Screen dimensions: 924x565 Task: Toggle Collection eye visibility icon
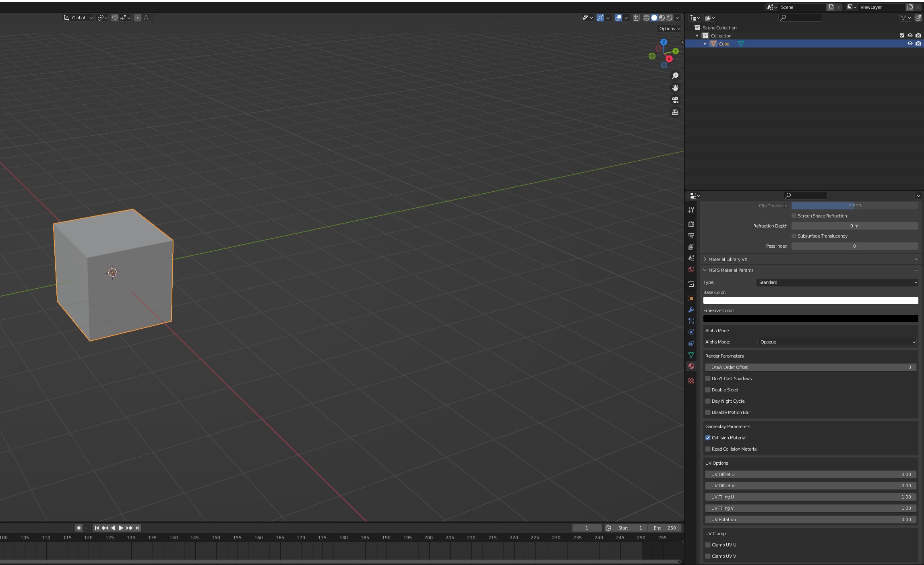[910, 35]
